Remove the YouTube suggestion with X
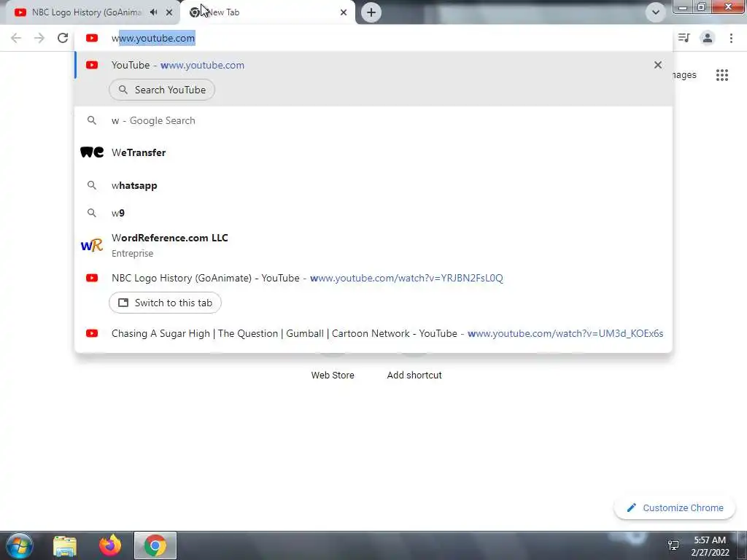Viewport: 747px width, 560px height. click(x=658, y=65)
